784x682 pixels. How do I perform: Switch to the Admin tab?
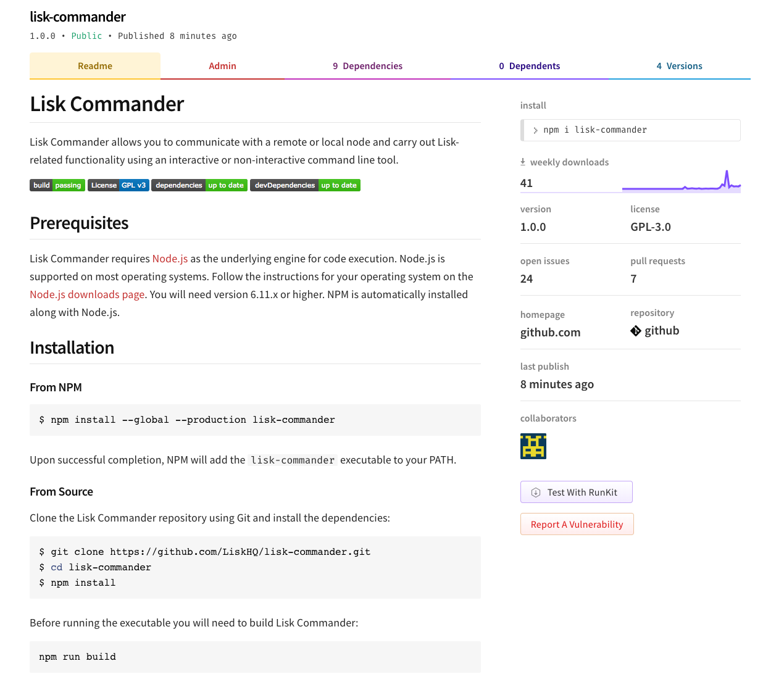222,66
